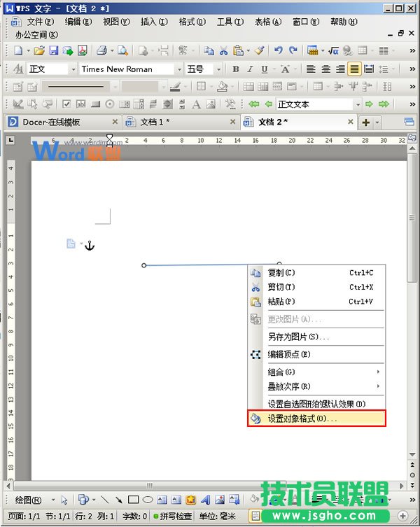The height and width of the screenshot is (527, 420).
Task: Click the vertical scrollbar thumb
Action: (x=412, y=218)
